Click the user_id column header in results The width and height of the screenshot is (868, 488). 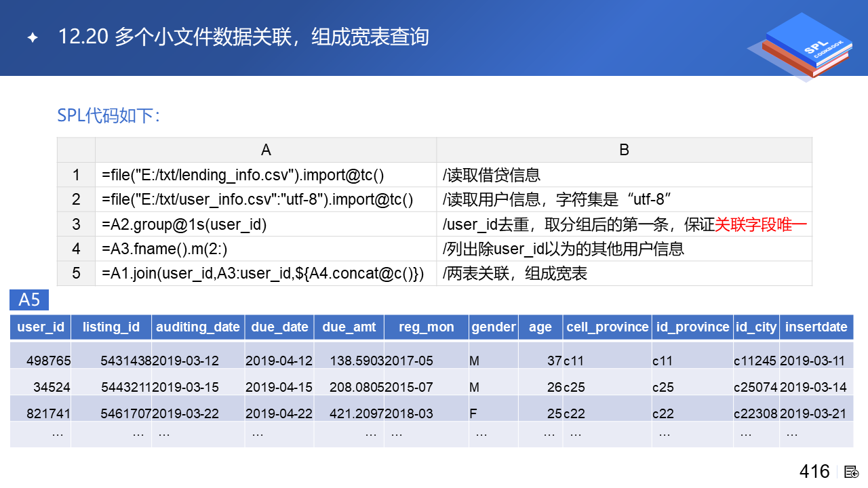(41, 327)
